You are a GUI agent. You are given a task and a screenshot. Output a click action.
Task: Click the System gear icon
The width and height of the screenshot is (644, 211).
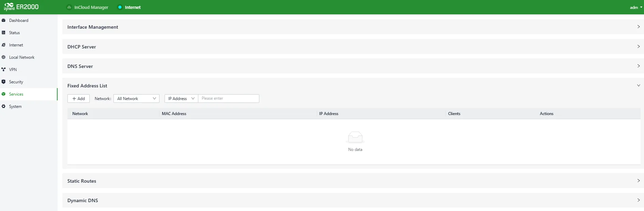(3, 107)
